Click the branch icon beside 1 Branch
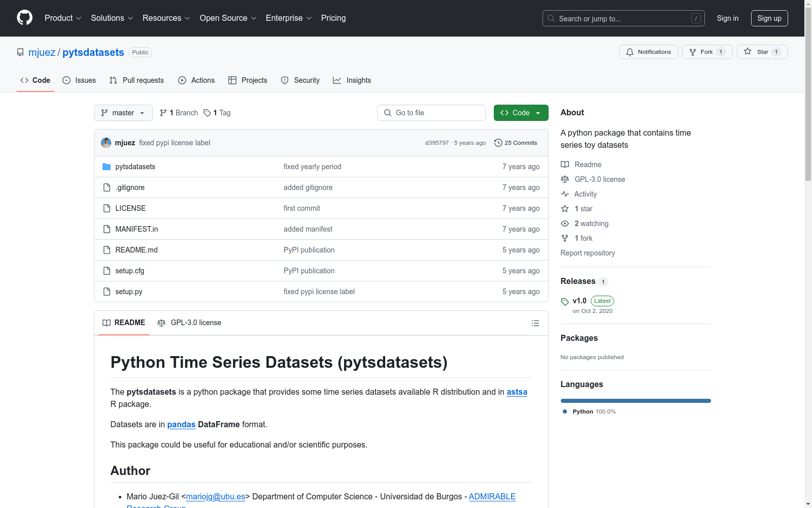This screenshot has height=508, width=812. pyautogui.click(x=163, y=113)
